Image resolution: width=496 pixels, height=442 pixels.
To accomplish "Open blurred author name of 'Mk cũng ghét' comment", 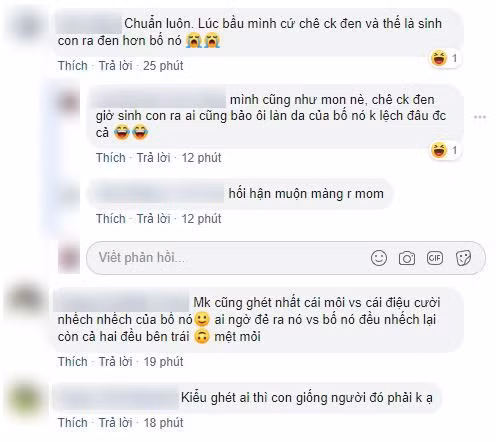I will (x=123, y=303).
